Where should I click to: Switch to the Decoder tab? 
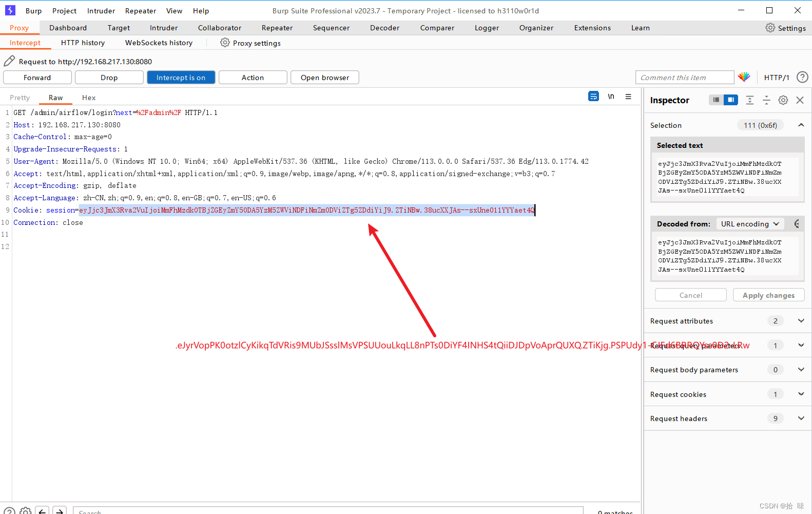pos(384,28)
